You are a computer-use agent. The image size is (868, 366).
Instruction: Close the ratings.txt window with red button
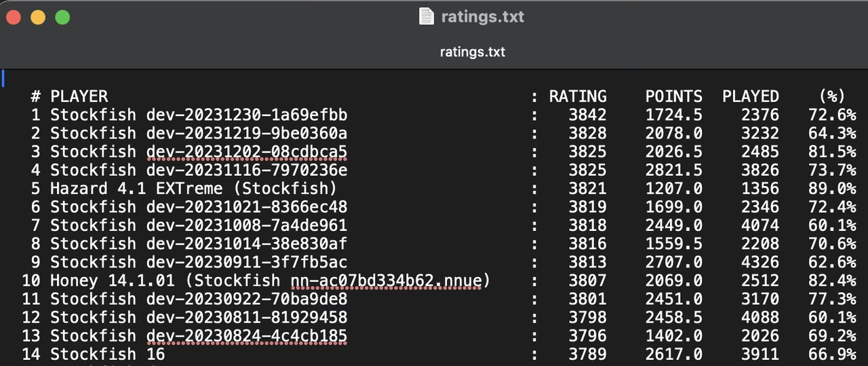[14, 17]
